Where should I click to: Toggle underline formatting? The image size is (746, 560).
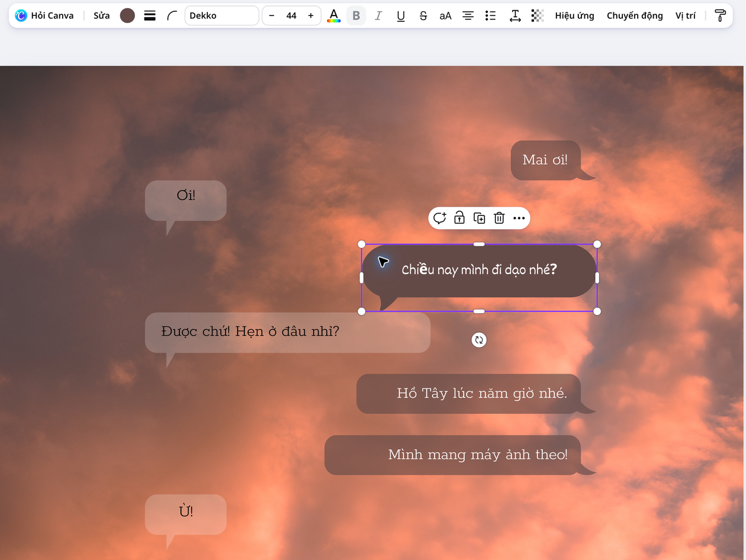pos(401,15)
